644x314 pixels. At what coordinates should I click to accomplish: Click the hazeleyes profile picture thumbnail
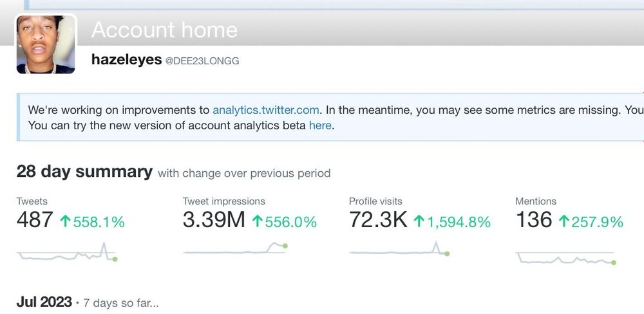[46, 44]
